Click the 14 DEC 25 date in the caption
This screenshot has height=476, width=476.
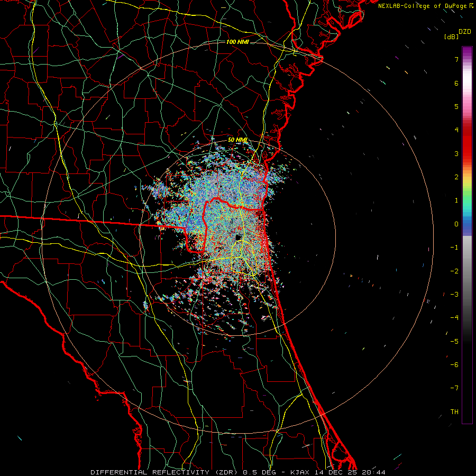[x=336, y=472]
